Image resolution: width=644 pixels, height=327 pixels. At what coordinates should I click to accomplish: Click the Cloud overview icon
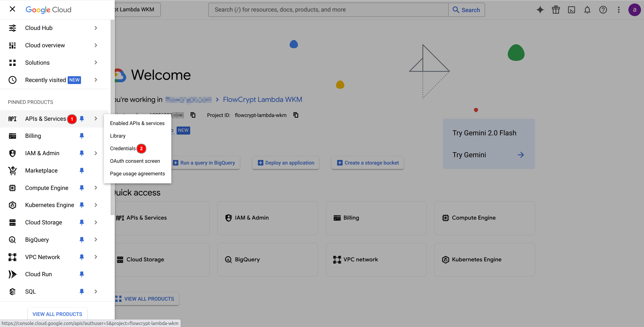click(x=12, y=45)
